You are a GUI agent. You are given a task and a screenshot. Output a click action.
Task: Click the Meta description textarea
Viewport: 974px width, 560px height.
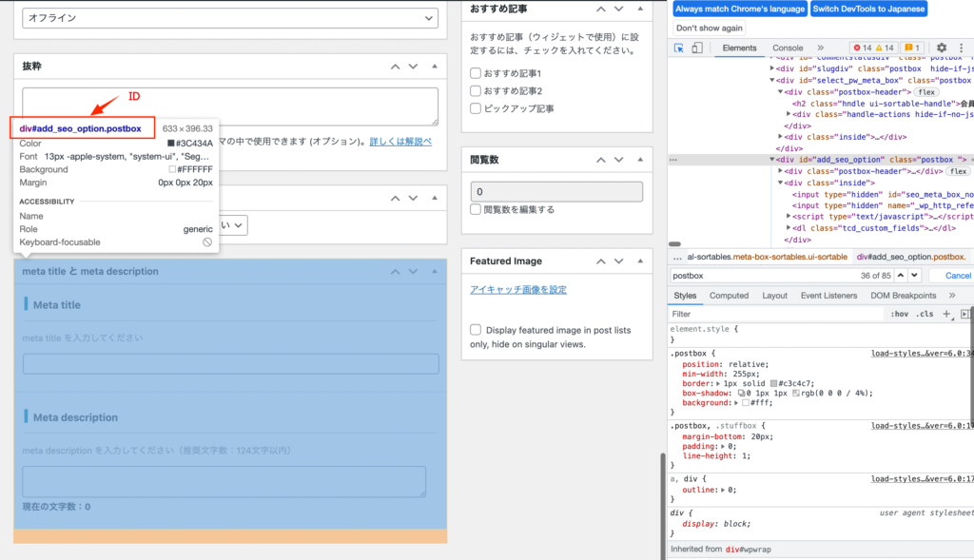click(x=224, y=481)
